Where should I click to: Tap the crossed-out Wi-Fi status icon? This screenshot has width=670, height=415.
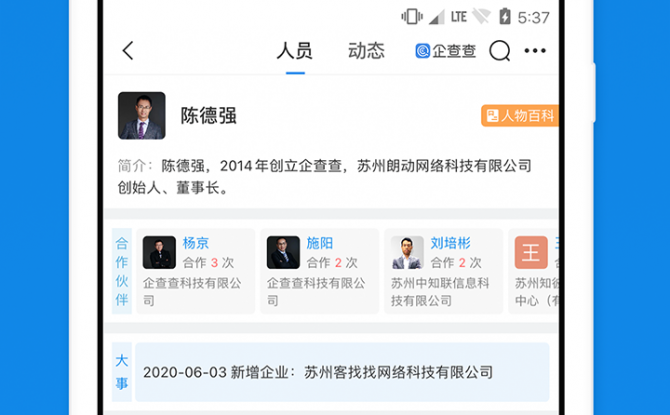coord(482,17)
